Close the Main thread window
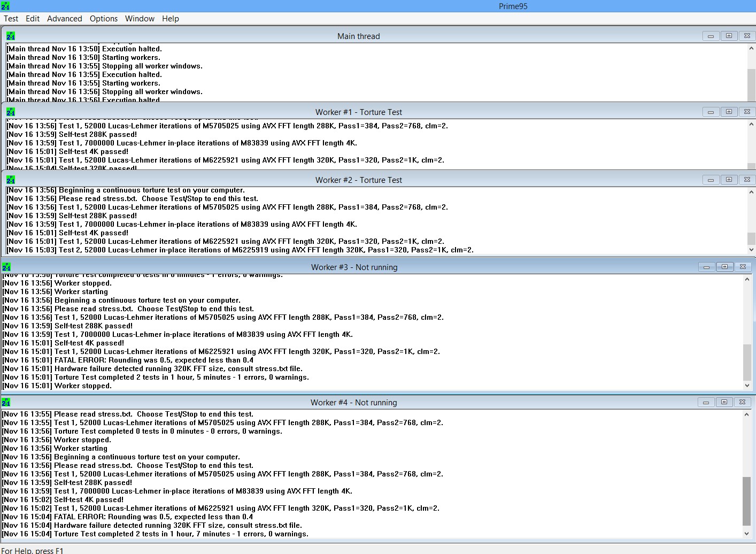Image resolution: width=756 pixels, height=554 pixels. pos(747,36)
